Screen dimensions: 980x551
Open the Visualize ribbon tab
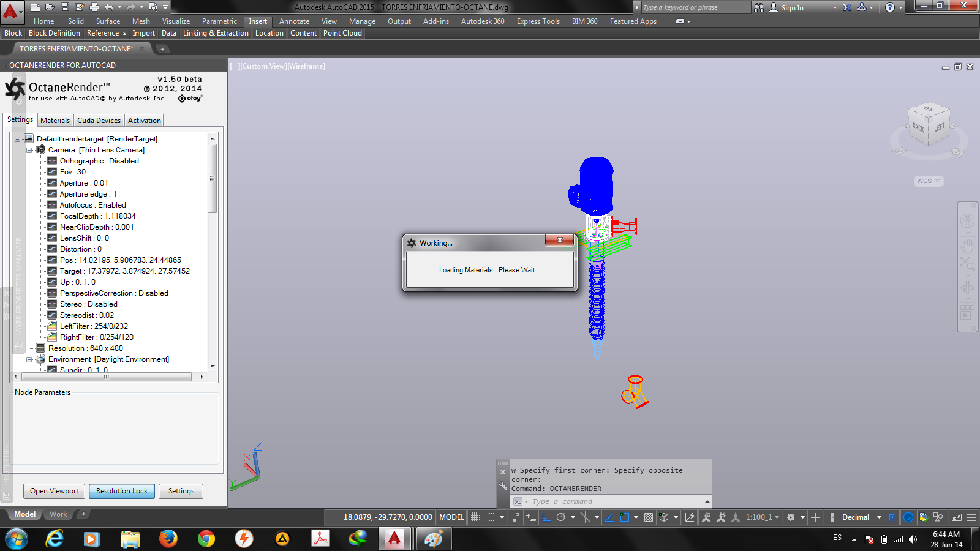[x=176, y=21]
